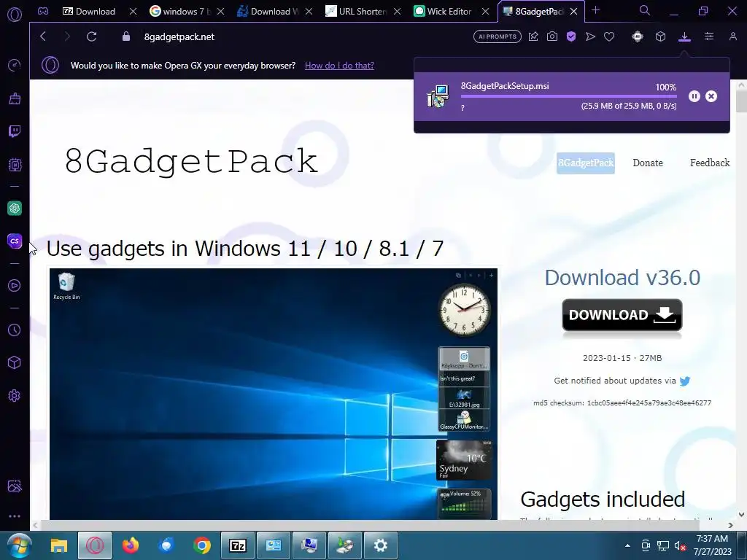Open the Donate page link
747x560 pixels.
[x=648, y=163]
